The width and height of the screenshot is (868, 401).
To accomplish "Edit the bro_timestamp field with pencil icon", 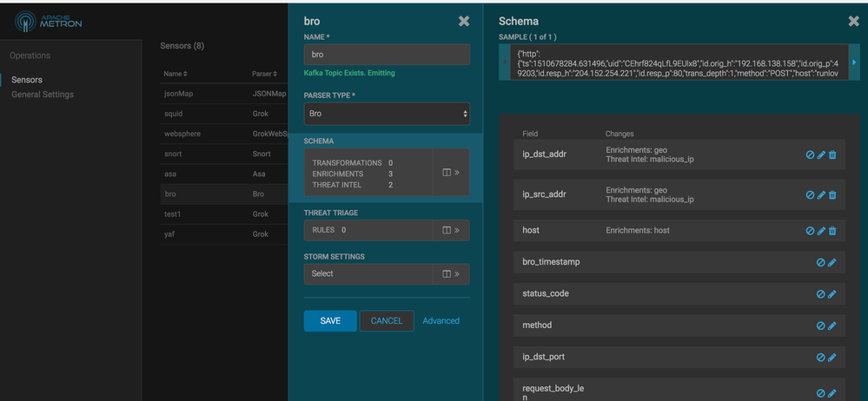I will click(832, 262).
